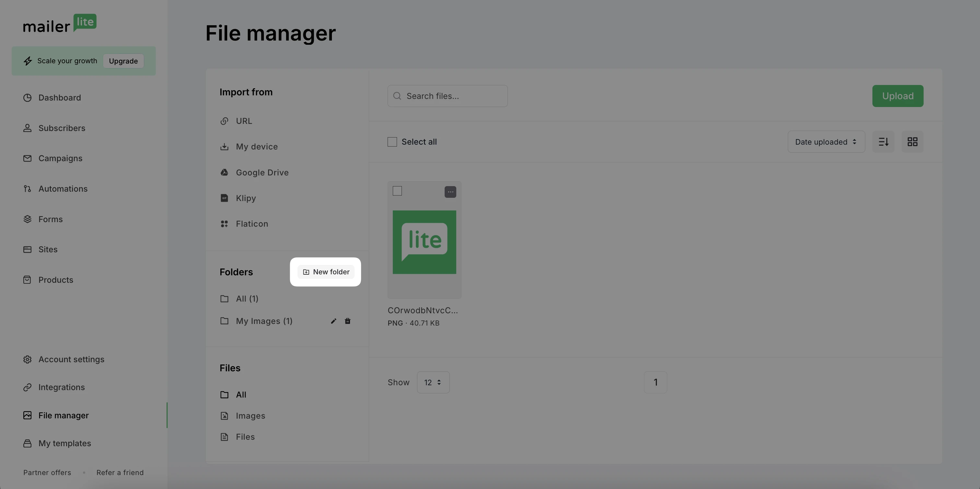The image size is (980, 489).
Task: Rename My Images folder with pencil icon
Action: point(334,321)
